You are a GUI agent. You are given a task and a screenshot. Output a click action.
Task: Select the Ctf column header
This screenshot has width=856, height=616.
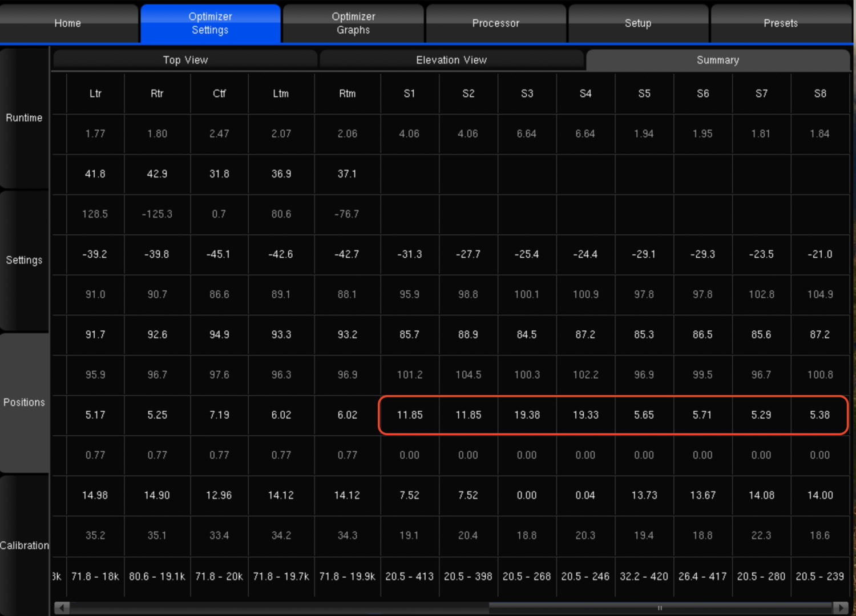(x=219, y=94)
